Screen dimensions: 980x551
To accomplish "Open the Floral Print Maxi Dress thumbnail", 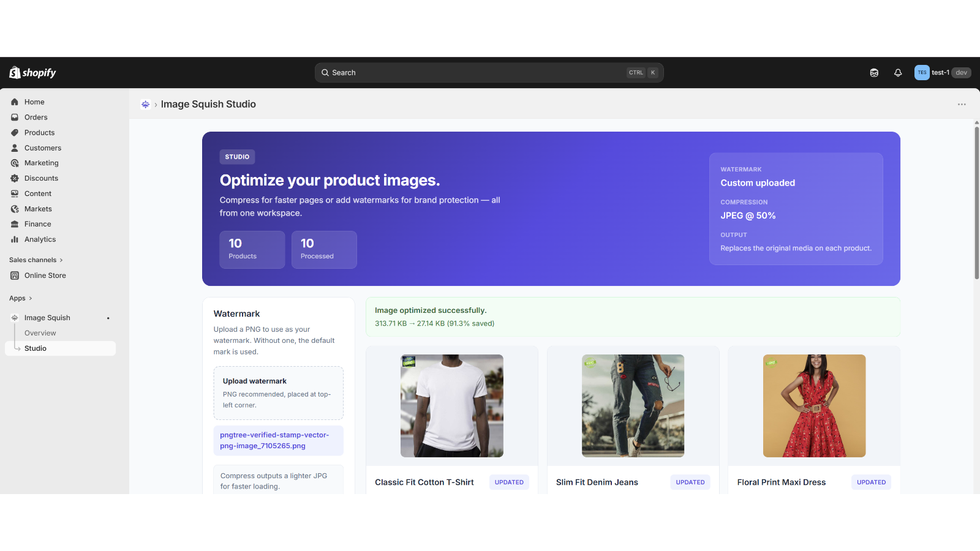I will click(x=814, y=406).
